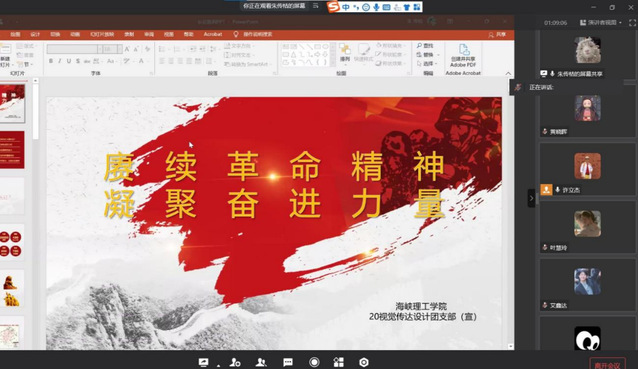Viewport: 638px width, 369px height.
Task: Click the slide thumbnail panel scrollbar
Action: coord(35,110)
